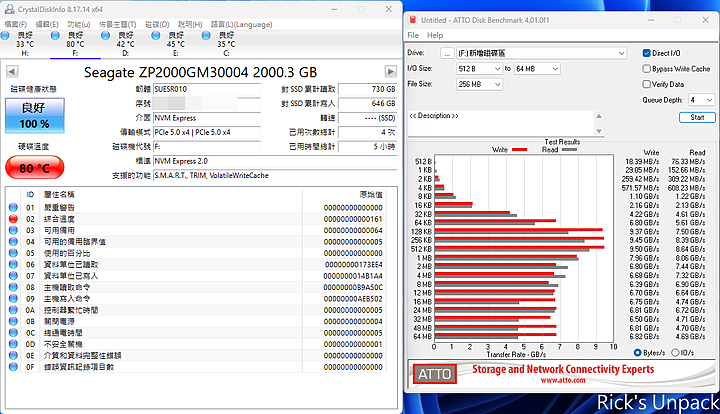Viewport: 720px width, 414px height.
Task: Click the blue status orb for attribute 08
Action: (13, 287)
